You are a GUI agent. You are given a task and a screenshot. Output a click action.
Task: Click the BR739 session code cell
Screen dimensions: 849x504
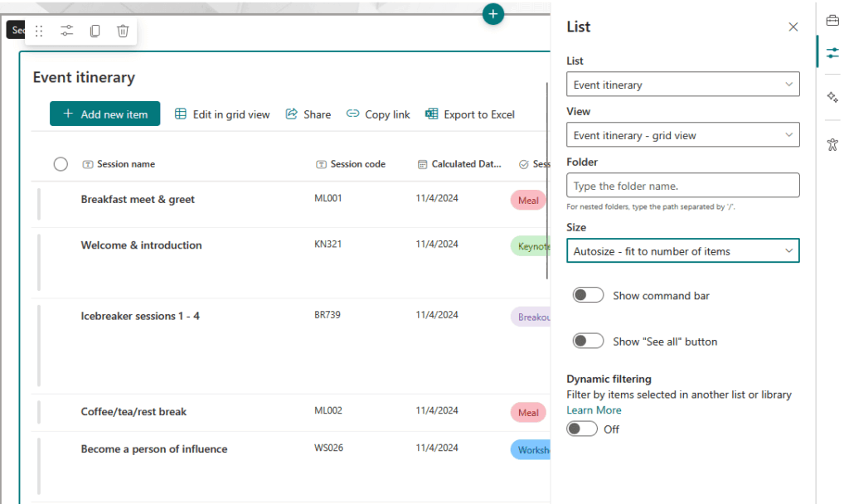(327, 314)
